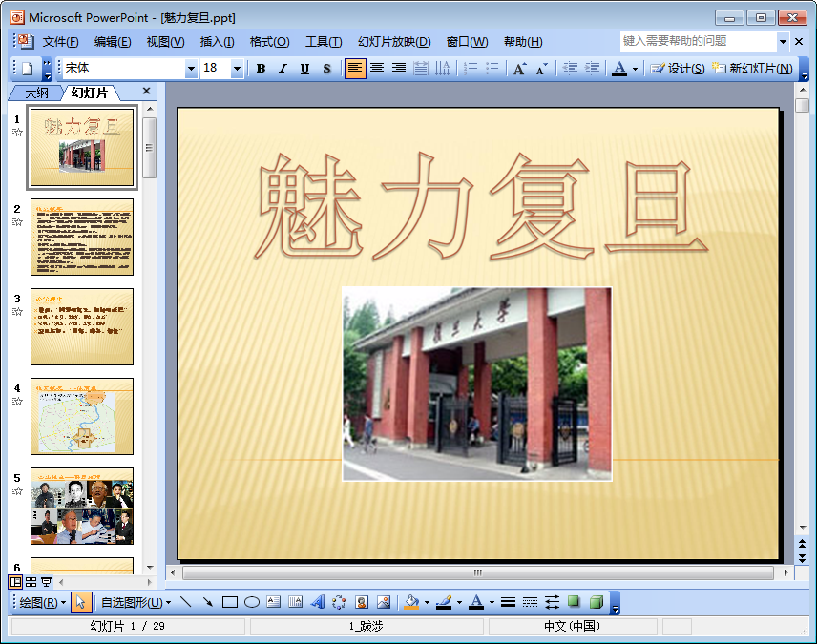Select the Rectangle tool
Screen dimensions: 817x644
230,602
